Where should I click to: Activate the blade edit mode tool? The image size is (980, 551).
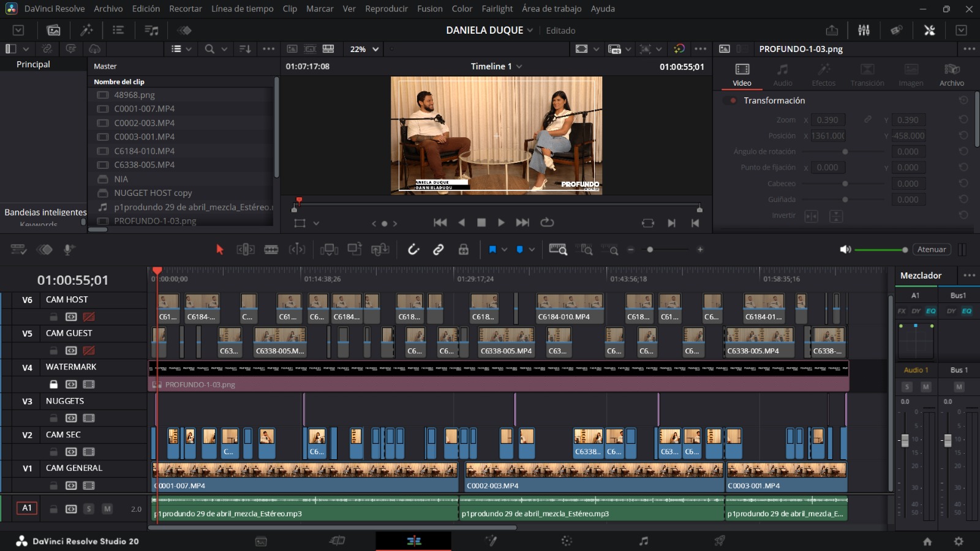tap(271, 249)
